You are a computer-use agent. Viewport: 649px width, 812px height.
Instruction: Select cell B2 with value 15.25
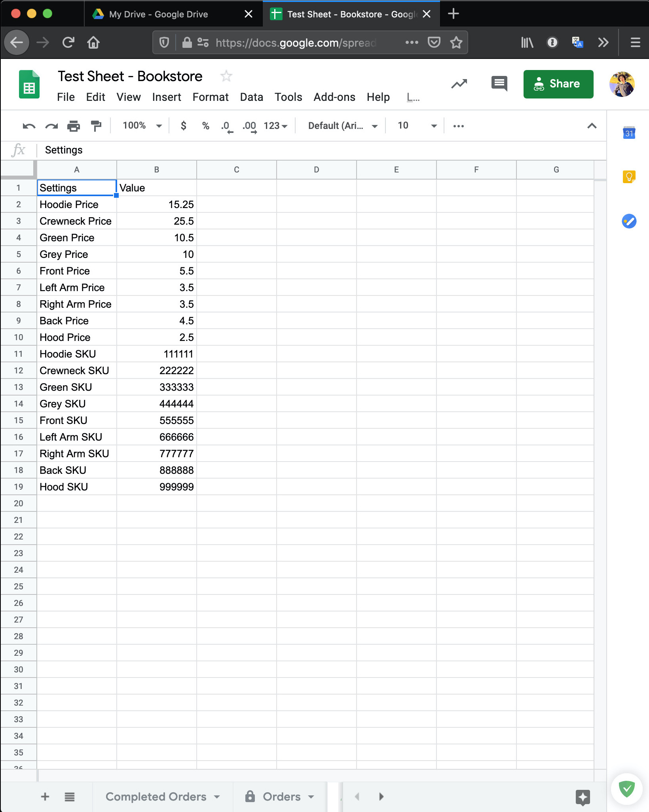pyautogui.click(x=157, y=204)
